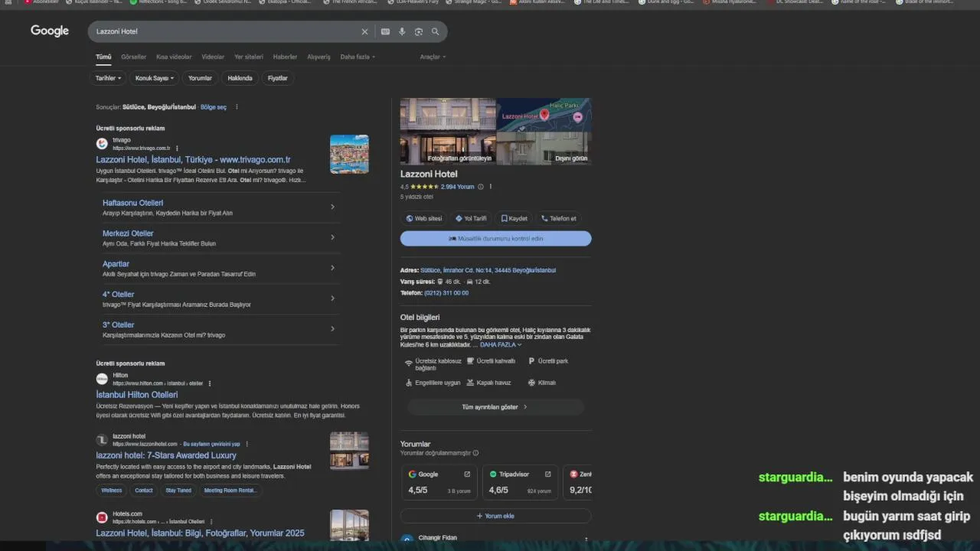Open the three-dot menu beside Hotels.com URL
980x551 pixels.
click(x=211, y=521)
